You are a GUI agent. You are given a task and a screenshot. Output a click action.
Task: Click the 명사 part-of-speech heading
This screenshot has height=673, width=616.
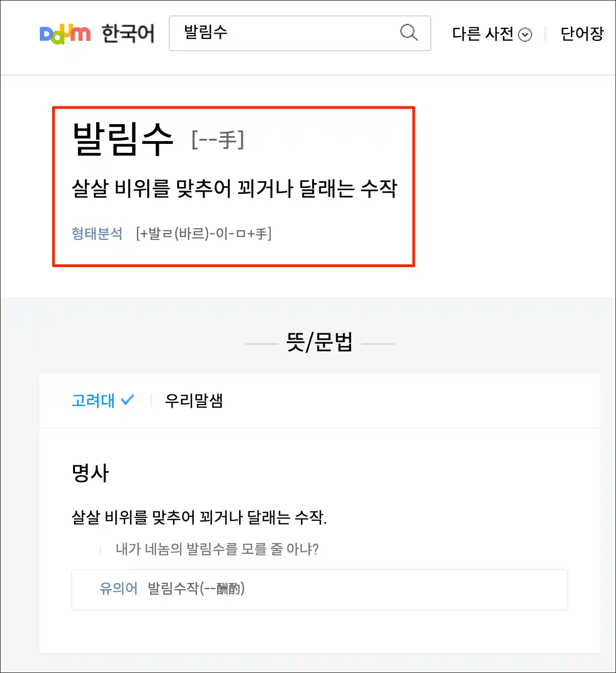[x=90, y=473]
